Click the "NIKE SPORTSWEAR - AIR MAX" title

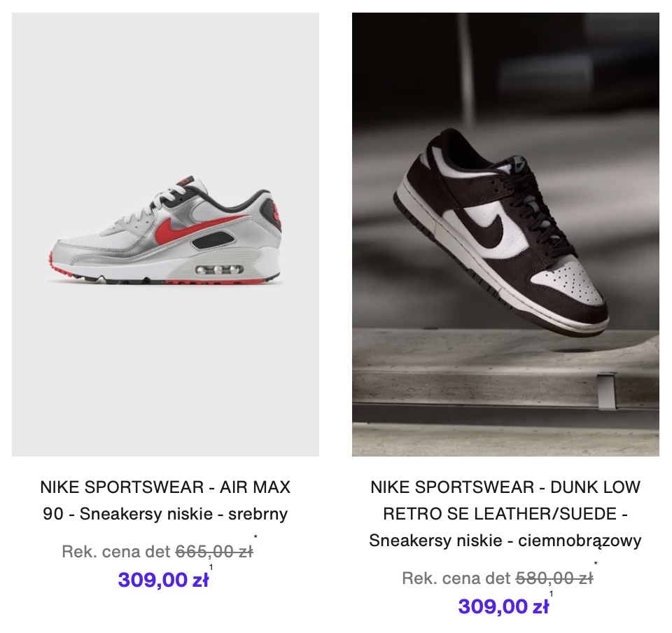165,487
